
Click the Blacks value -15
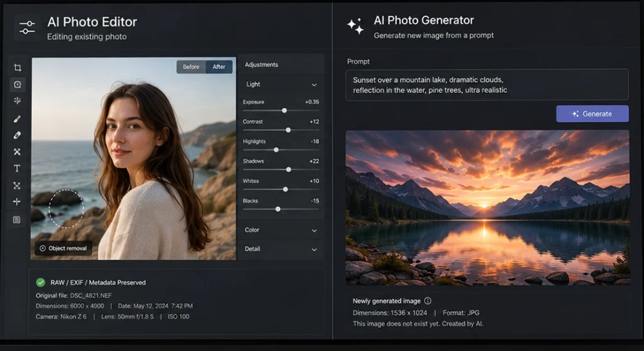coord(314,201)
